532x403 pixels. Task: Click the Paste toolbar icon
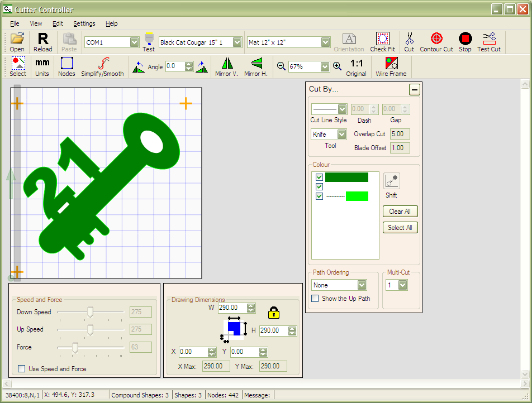69,42
